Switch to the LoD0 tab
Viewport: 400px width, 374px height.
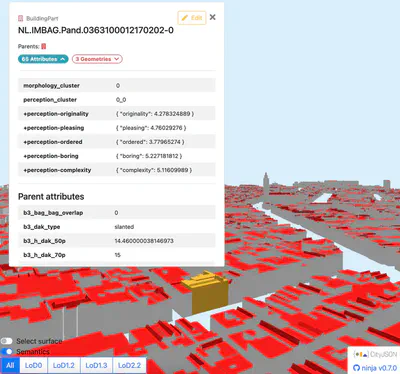point(34,365)
